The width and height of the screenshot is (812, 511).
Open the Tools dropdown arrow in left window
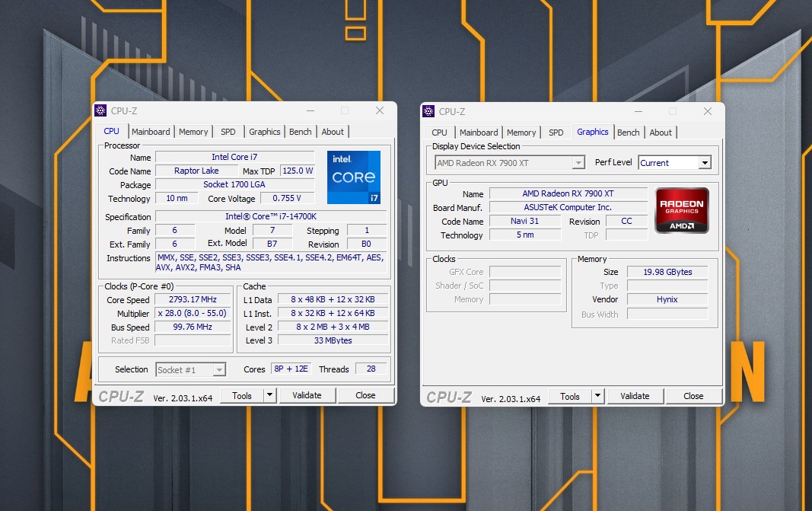(x=269, y=395)
